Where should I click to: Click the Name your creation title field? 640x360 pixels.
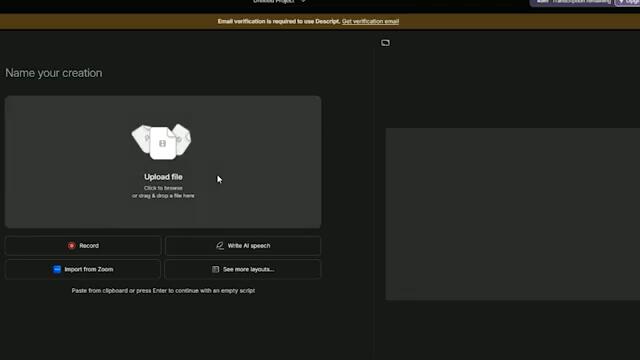pos(54,73)
